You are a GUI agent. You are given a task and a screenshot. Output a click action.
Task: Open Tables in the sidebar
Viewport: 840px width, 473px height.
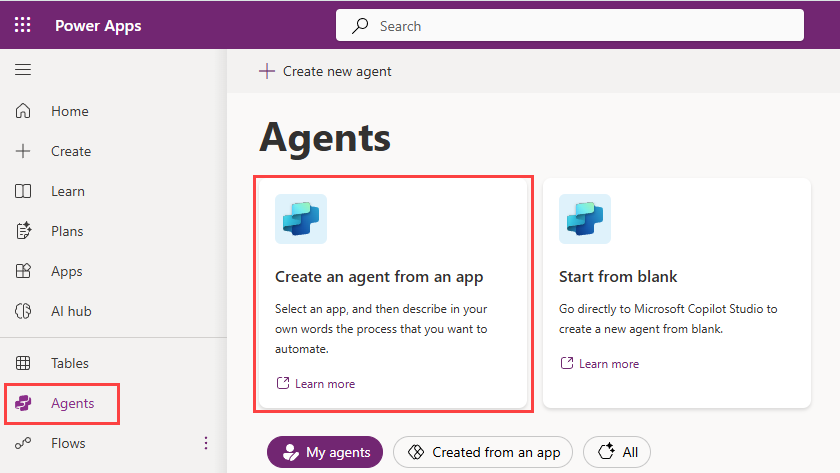point(70,363)
